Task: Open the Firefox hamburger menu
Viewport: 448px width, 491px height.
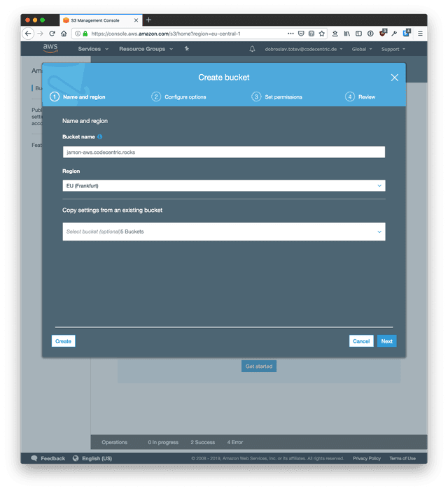Action: coord(420,33)
